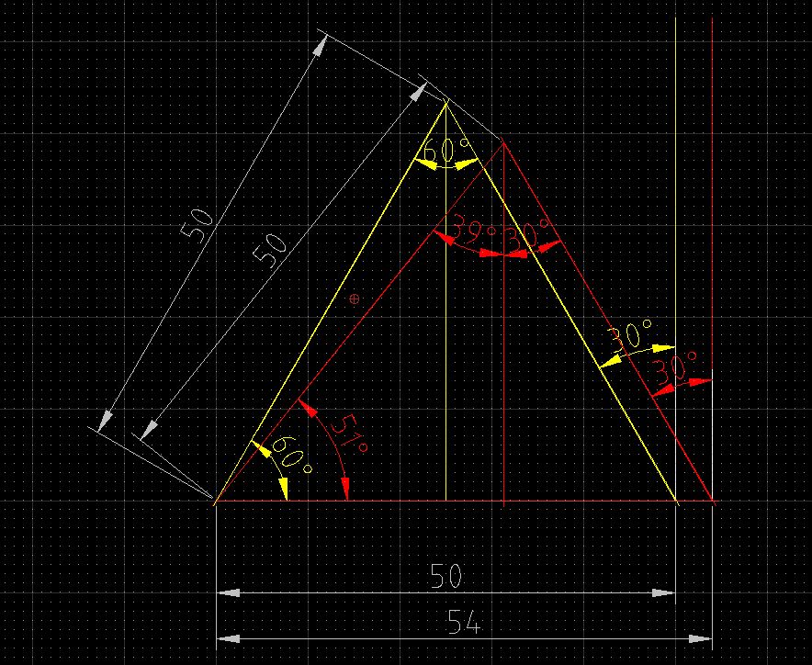Screen dimensions: 812x665
Task: Select the inner rotated 50 aligned dimension text
Action: (270, 251)
